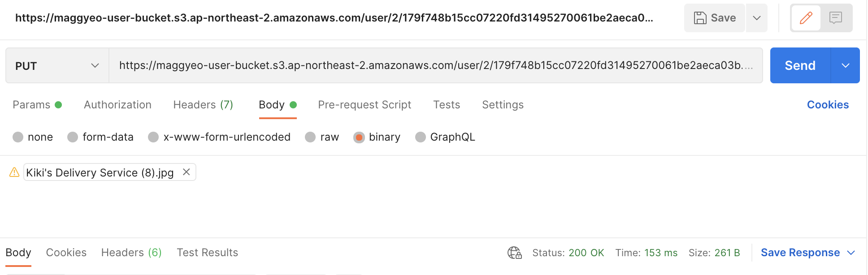Expand the Send button dropdown arrow
This screenshot has height=275, width=868.
846,66
